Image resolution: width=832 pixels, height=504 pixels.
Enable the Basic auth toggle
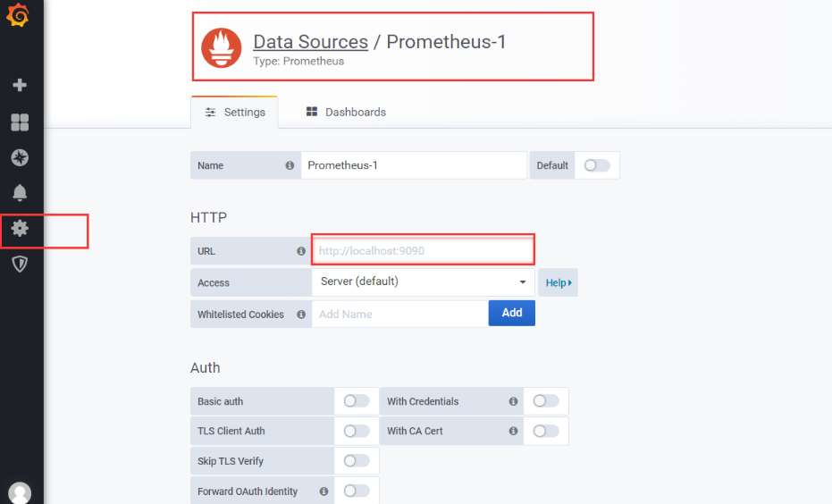pos(356,401)
